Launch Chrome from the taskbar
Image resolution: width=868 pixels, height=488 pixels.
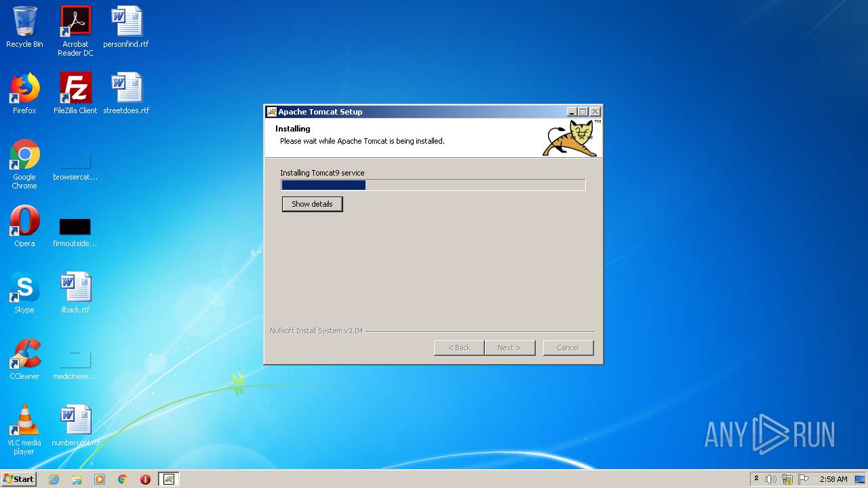point(123,479)
